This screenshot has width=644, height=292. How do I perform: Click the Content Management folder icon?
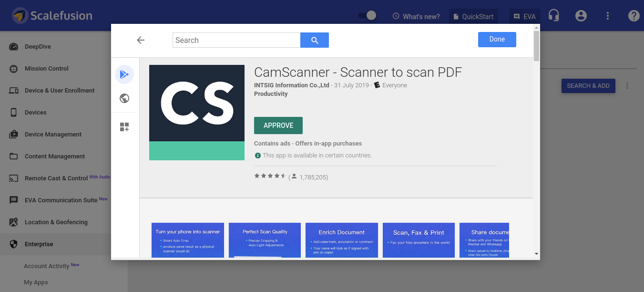coord(13,156)
